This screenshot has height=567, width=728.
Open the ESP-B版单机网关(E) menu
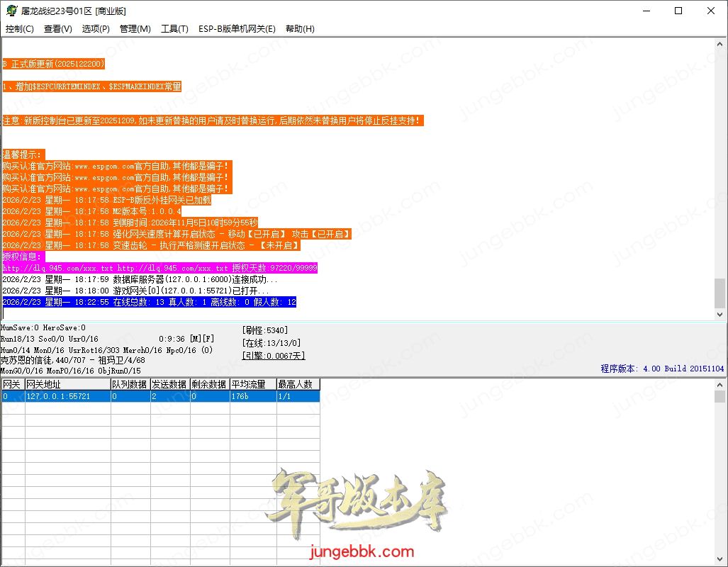pyautogui.click(x=237, y=29)
